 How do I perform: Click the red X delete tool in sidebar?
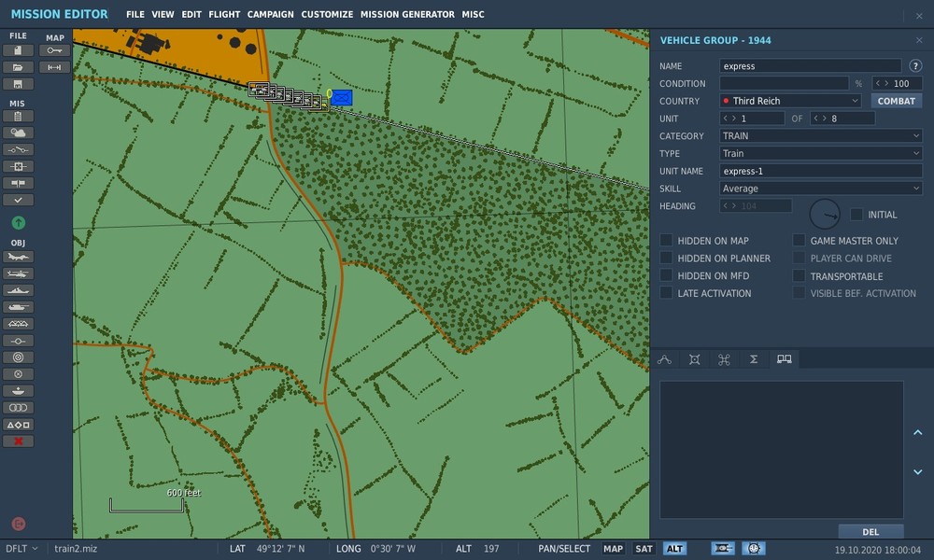[18, 441]
